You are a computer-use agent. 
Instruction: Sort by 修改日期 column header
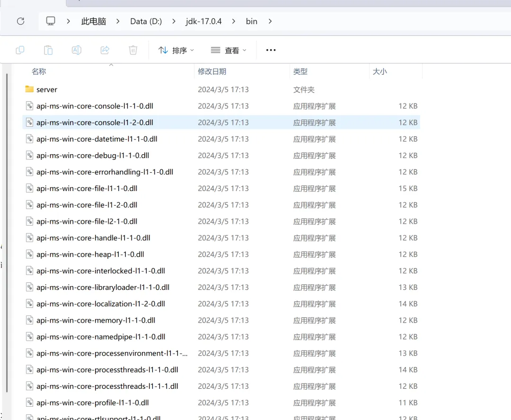(212, 71)
